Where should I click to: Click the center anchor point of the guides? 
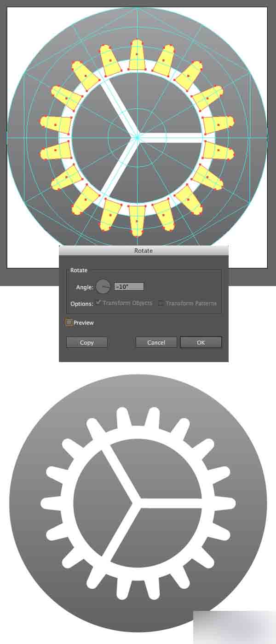pyautogui.click(x=137, y=137)
